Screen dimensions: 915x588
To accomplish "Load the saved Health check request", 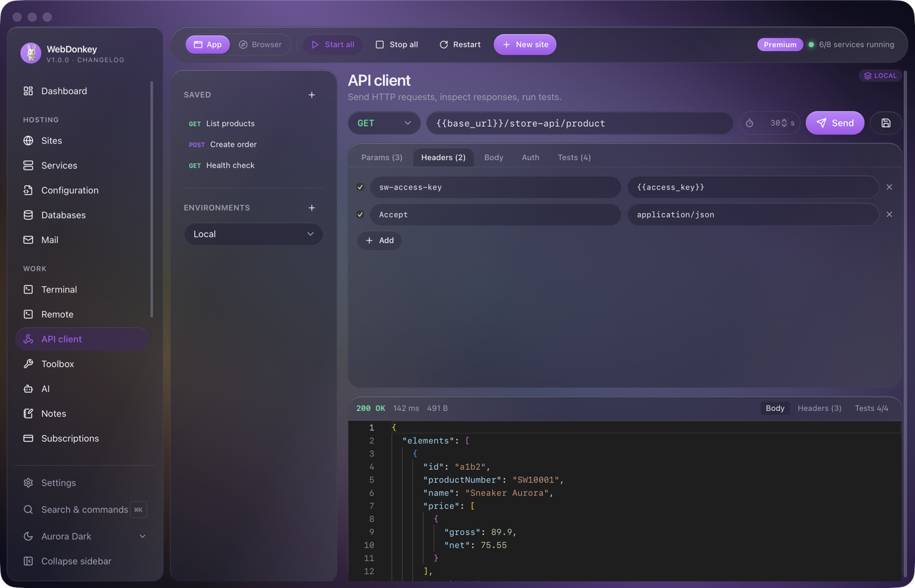I will (254, 165).
